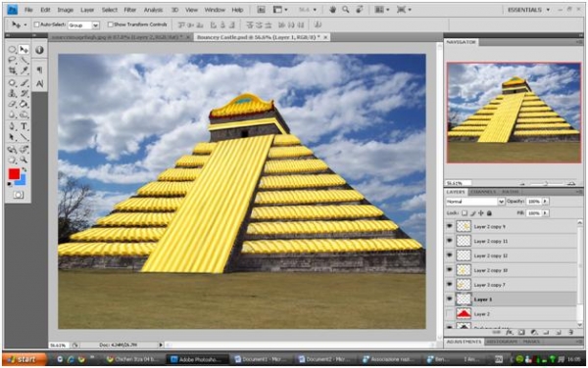The image size is (588, 368).
Task: Select the Spot Healing Brush tool
Action: click(x=12, y=83)
